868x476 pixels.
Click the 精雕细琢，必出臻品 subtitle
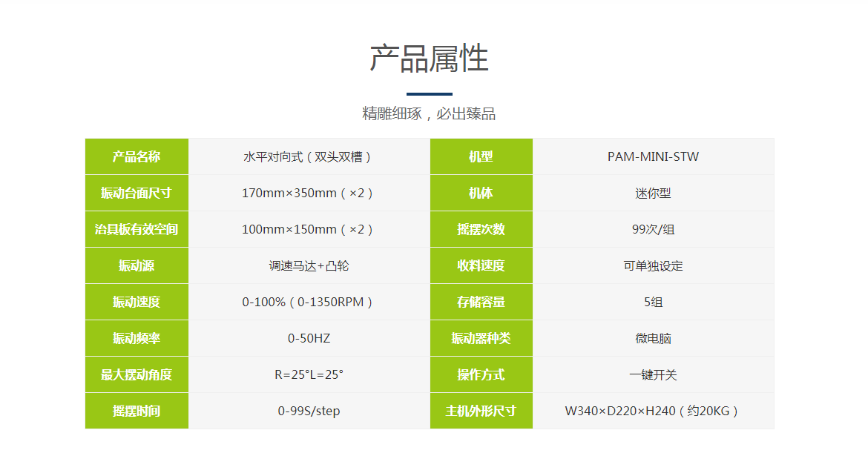429,114
